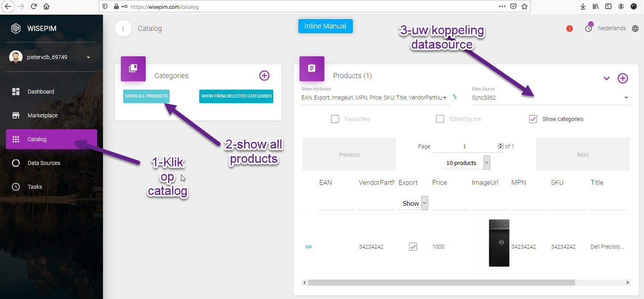Select the Catalog menu item

51,139
